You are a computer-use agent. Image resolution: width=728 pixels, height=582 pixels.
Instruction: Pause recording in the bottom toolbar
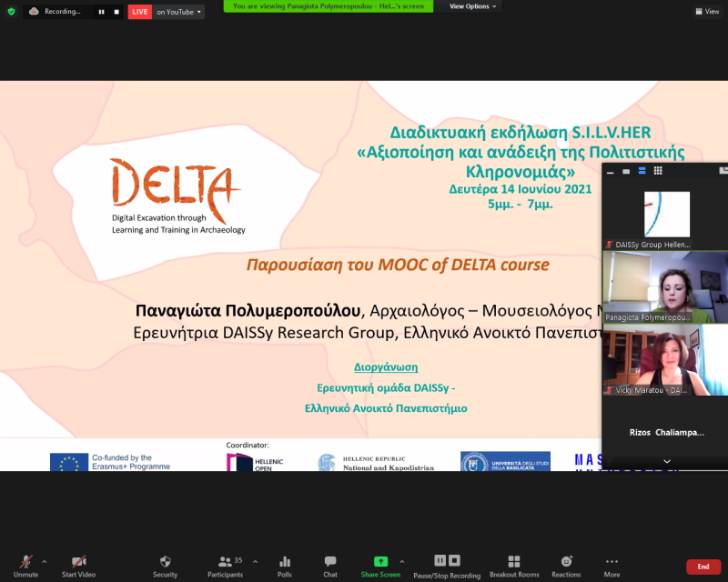coord(440,561)
